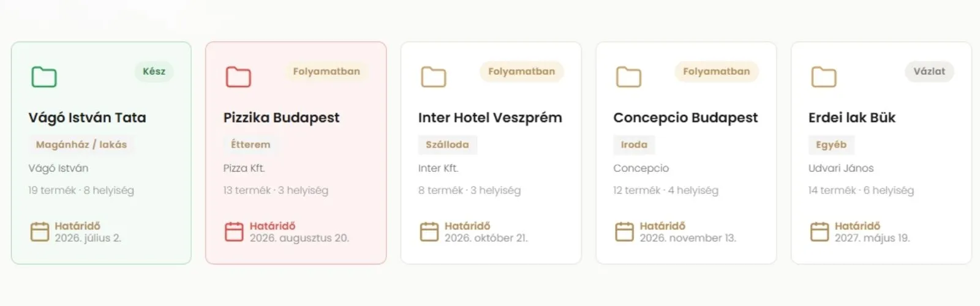Image resolution: width=980 pixels, height=306 pixels.
Task: Click the calendar icon beside 2027. május 19.
Action: tap(820, 232)
